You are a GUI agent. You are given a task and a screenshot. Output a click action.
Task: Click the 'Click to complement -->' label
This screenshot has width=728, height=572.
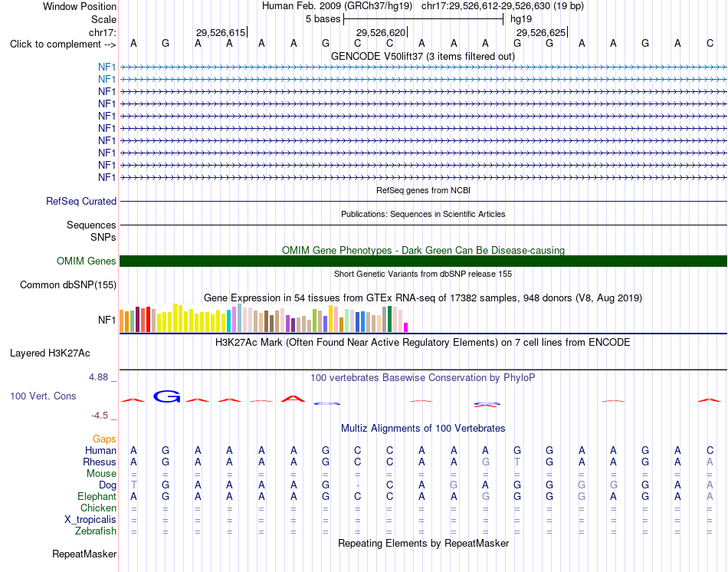point(63,44)
